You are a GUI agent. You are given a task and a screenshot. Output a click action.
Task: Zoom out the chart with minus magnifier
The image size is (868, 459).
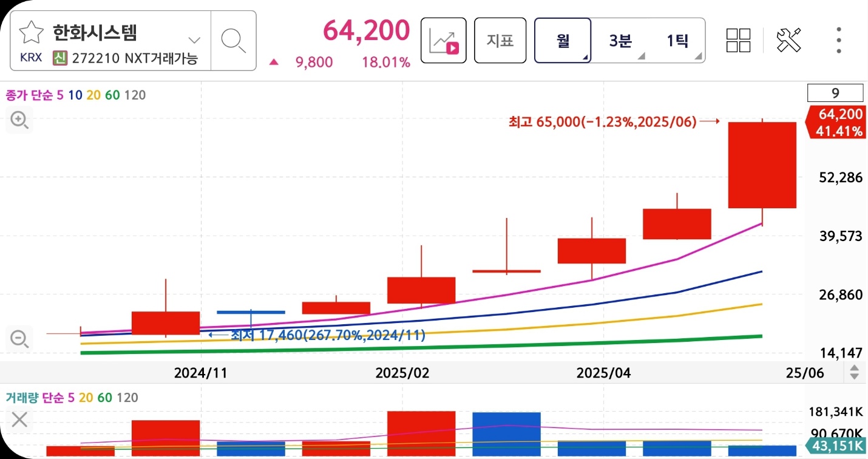coord(19,338)
